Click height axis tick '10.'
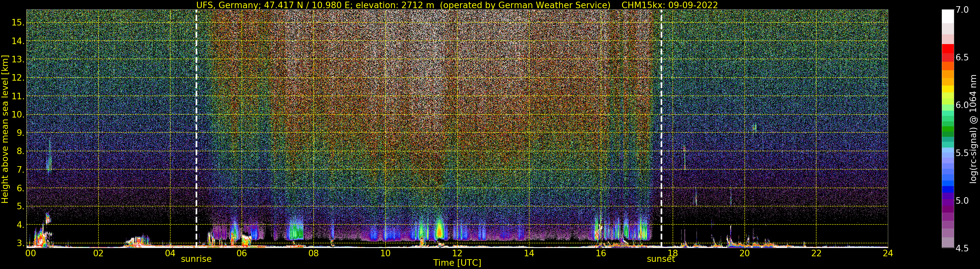The width and height of the screenshot is (980, 269). [x=18, y=115]
